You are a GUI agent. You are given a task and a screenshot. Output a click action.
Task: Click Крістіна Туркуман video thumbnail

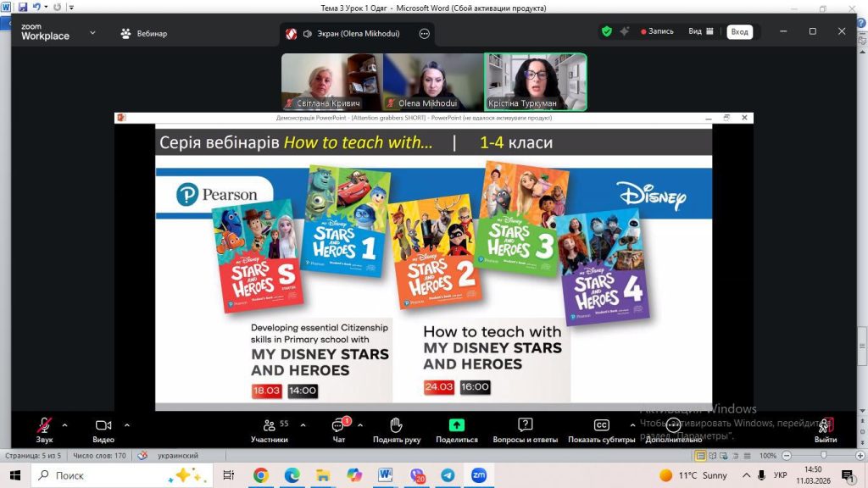(535, 81)
